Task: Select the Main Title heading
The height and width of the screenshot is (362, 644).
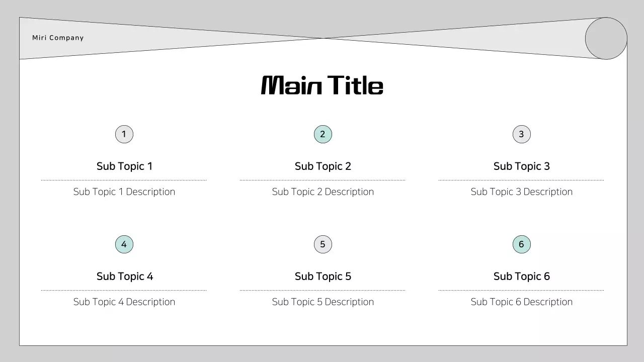Action: (x=322, y=85)
